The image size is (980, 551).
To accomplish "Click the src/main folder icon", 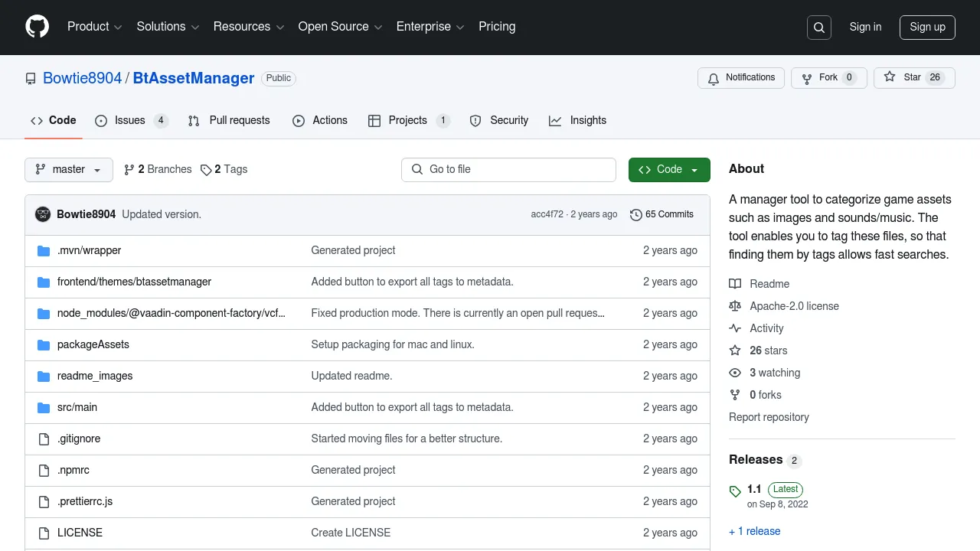I will [44, 407].
